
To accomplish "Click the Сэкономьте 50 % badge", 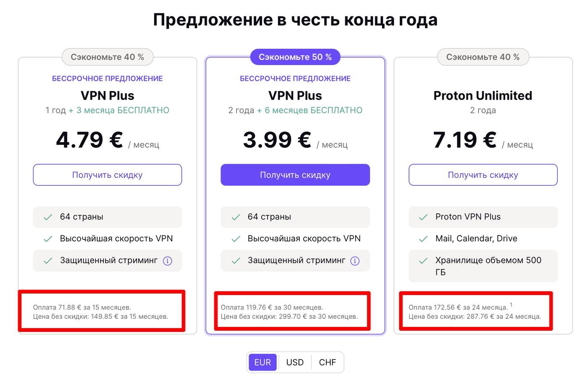I will pyautogui.click(x=295, y=57).
